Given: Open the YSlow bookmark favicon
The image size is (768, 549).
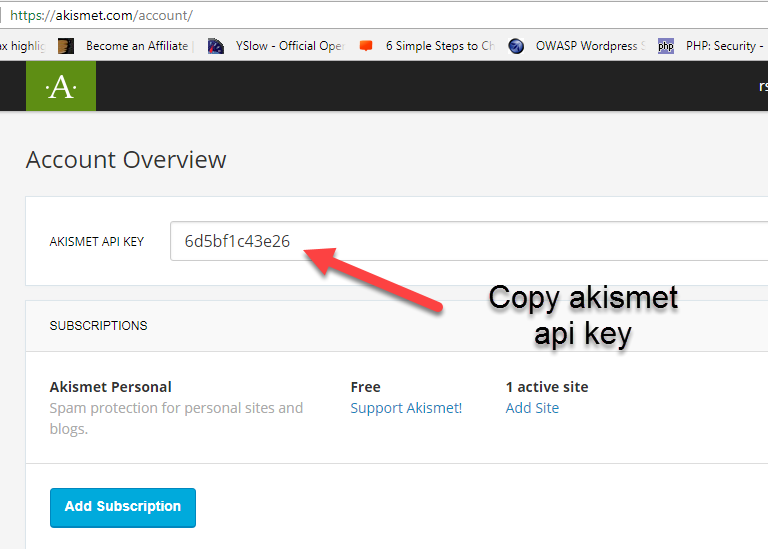Looking at the screenshot, I should tap(216, 46).
